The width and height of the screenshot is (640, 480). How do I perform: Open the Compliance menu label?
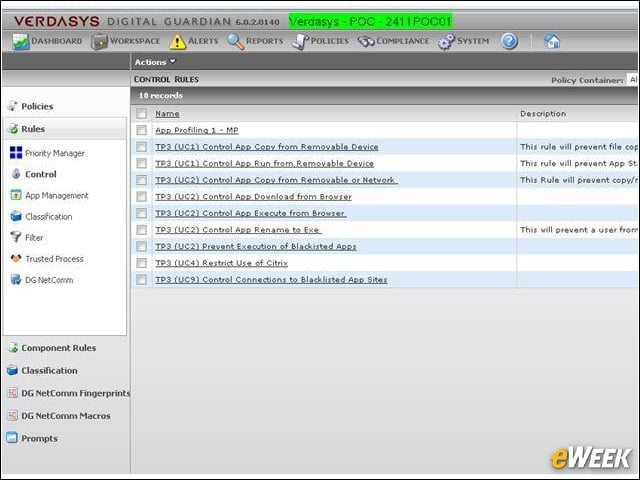[x=403, y=41]
